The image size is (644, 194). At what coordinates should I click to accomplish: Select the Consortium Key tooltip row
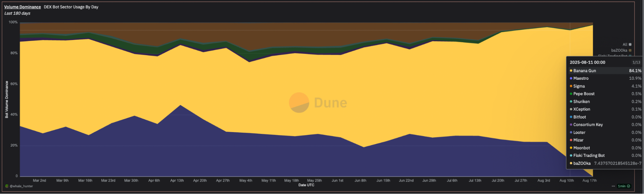click(x=605, y=125)
